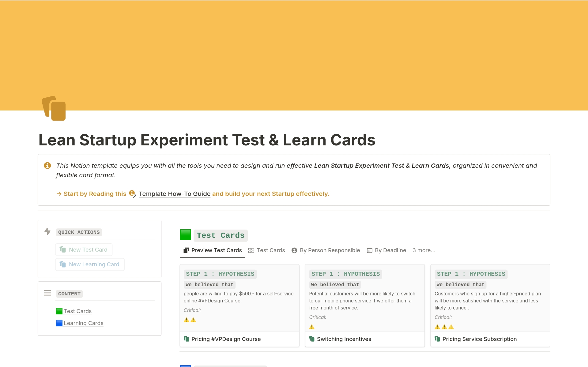Click the Template How-To Guide link icon
The image size is (588, 367).
[x=133, y=194]
